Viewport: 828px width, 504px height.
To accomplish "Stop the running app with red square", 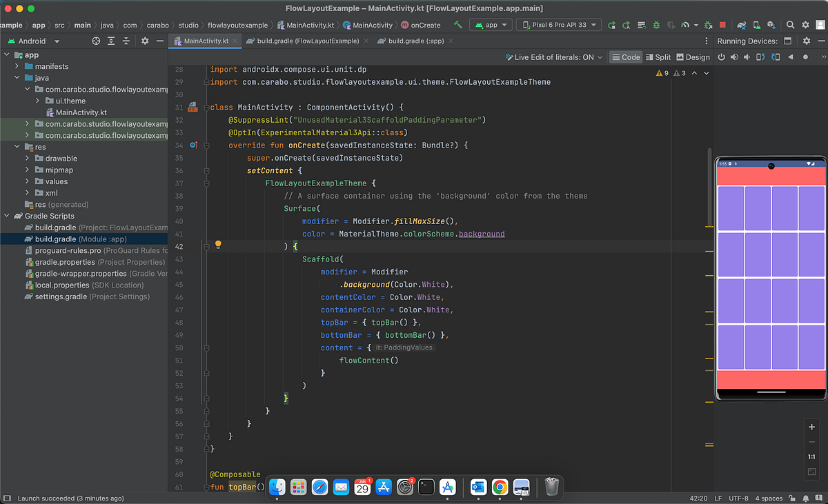I will click(724, 25).
